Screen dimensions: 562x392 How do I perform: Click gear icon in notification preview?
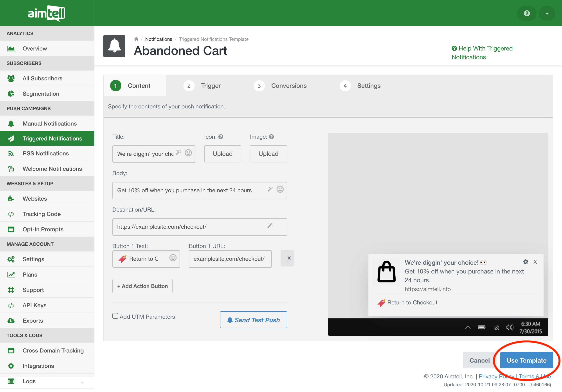pos(526,262)
